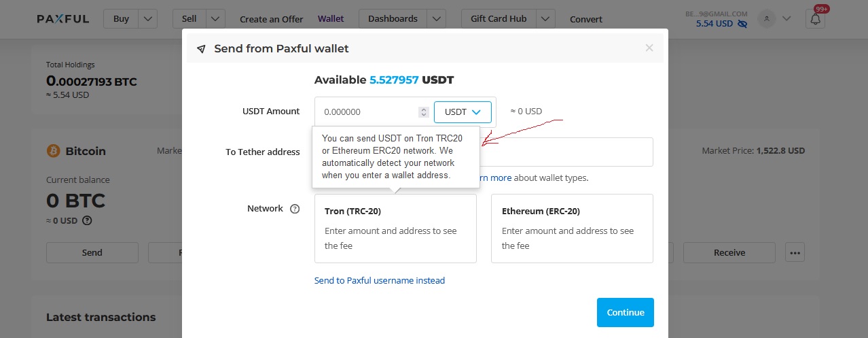The image size is (868, 338).
Task: Expand Gift Card Hub dropdown arrow
Action: click(x=545, y=19)
